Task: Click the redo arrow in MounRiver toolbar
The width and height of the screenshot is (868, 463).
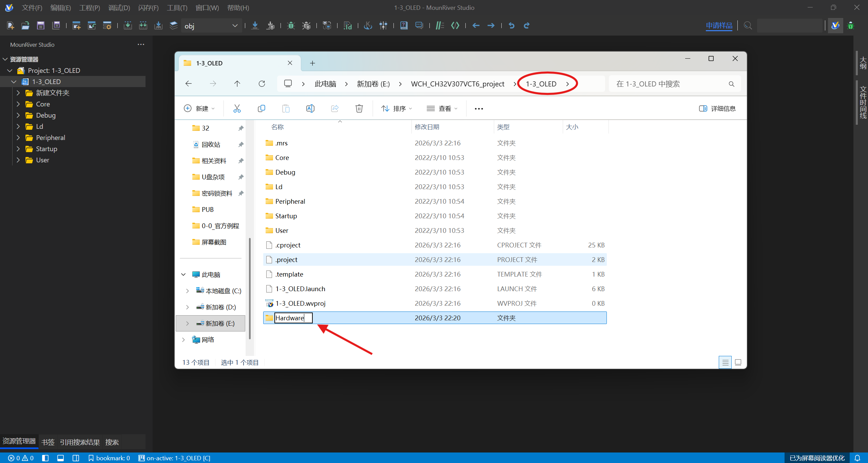Action: (x=526, y=25)
